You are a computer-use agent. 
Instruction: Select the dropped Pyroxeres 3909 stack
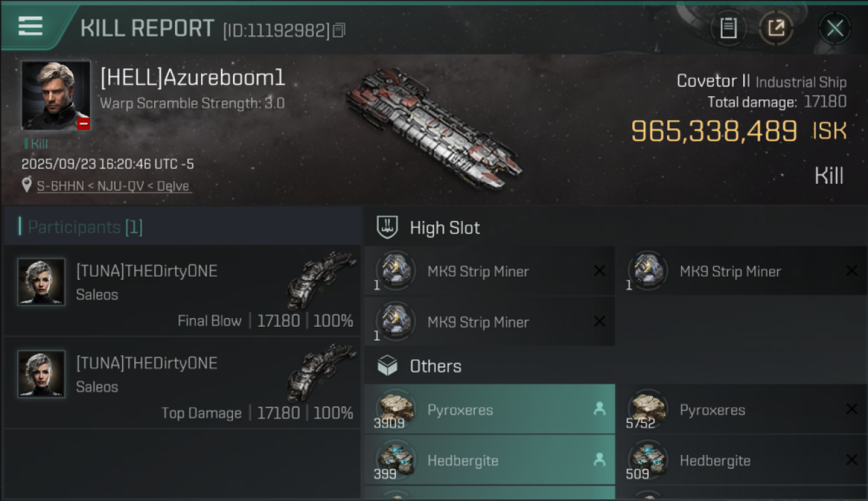[489, 409]
